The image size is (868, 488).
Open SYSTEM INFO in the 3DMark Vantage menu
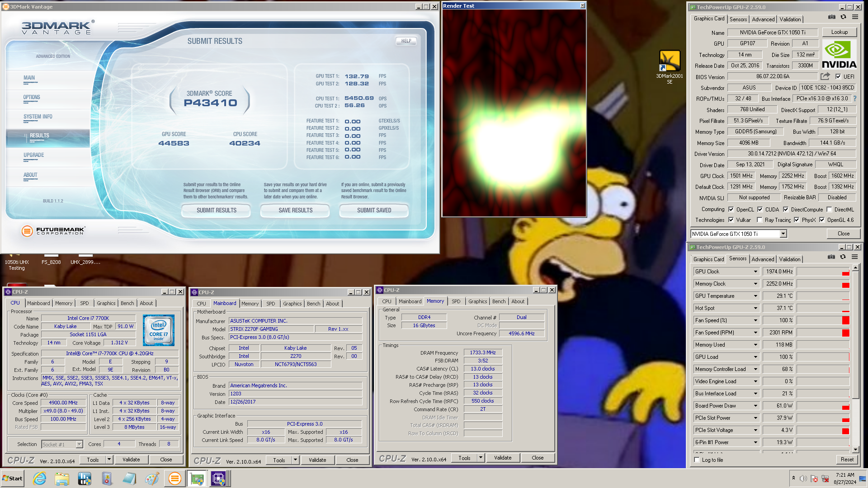coord(38,117)
